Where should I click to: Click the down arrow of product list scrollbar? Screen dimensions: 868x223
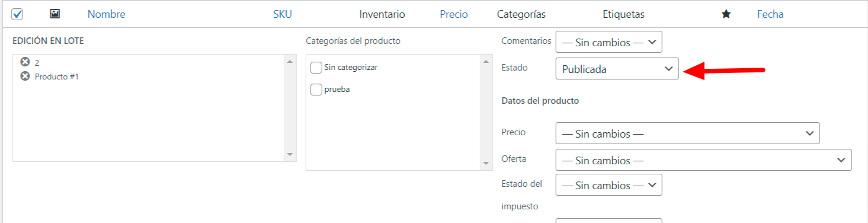point(290,154)
